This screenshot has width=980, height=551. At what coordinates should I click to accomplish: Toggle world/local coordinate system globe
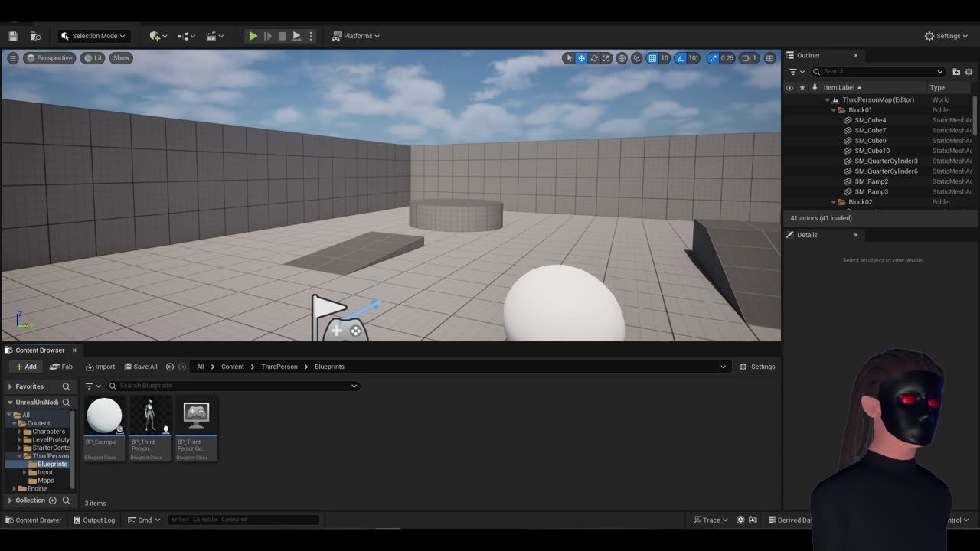pyautogui.click(x=622, y=58)
